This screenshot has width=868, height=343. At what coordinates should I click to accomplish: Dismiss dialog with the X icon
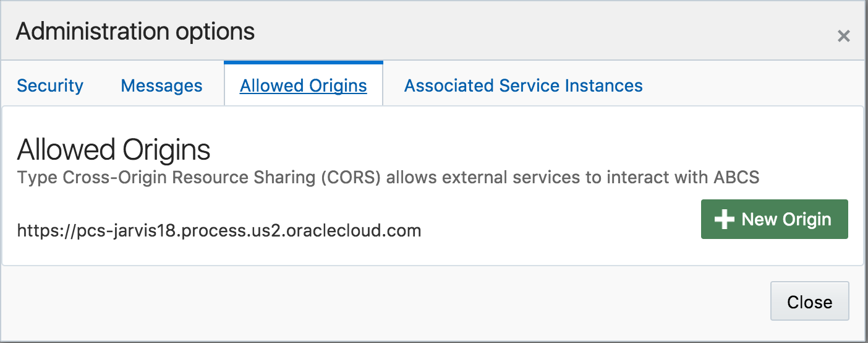843,37
